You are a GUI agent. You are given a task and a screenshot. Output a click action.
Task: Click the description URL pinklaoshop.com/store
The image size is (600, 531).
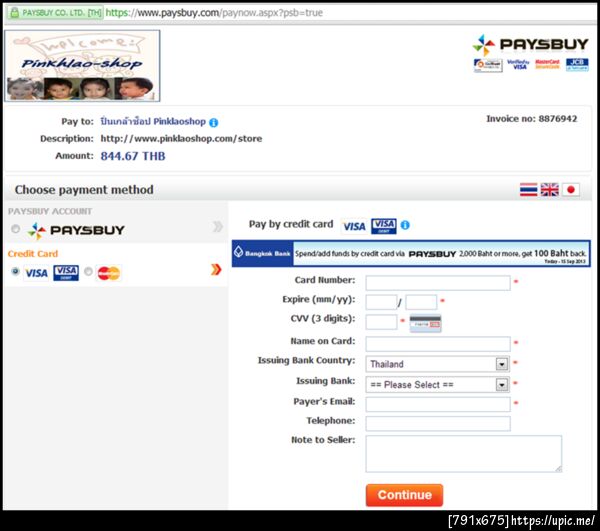coord(181,138)
